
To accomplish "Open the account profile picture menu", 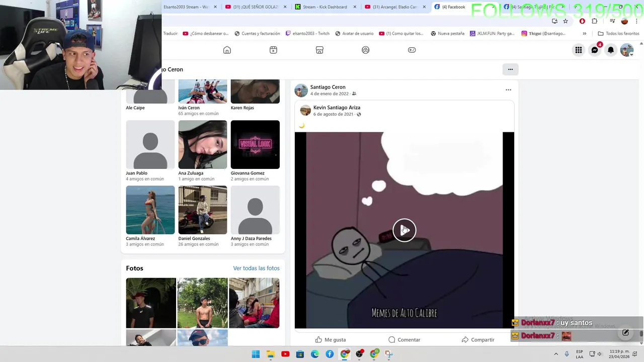I will point(627,50).
